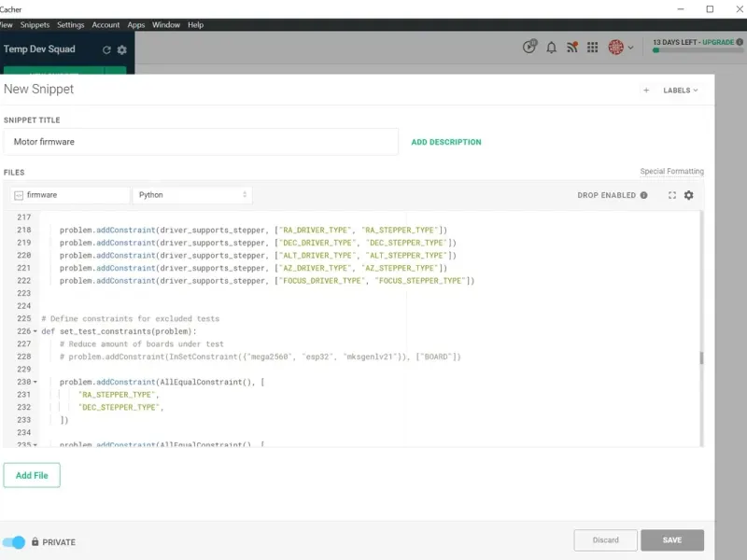The image size is (747, 560).
Task: Collapse code fold at line 226
Action: (x=35, y=331)
